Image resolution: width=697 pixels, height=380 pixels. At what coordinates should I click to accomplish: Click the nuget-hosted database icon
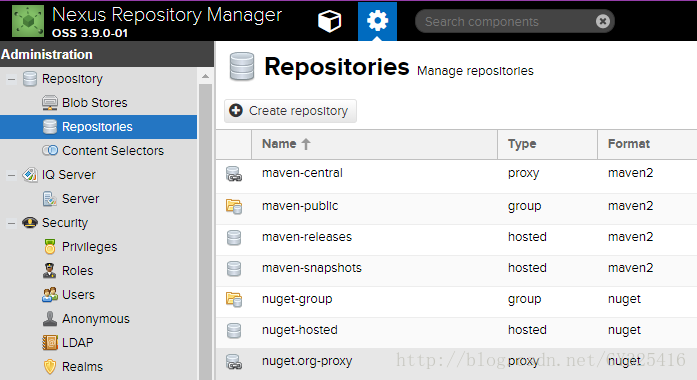[234, 330]
